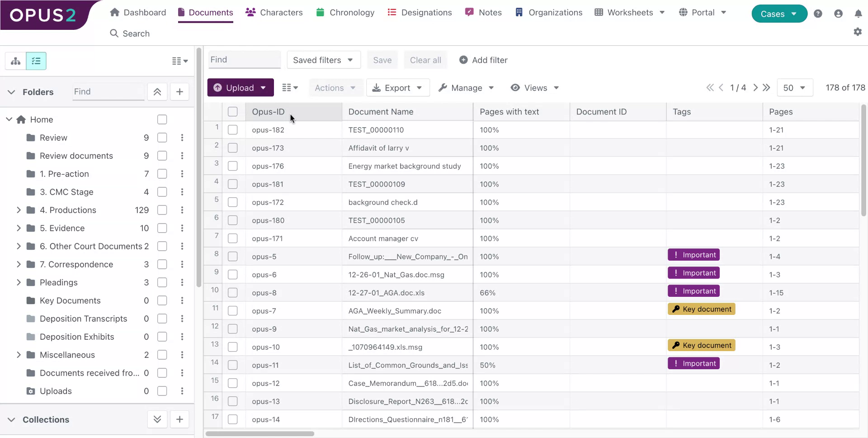Image resolution: width=868 pixels, height=438 pixels.
Task: Click the Find input field above the table
Action: point(244,59)
